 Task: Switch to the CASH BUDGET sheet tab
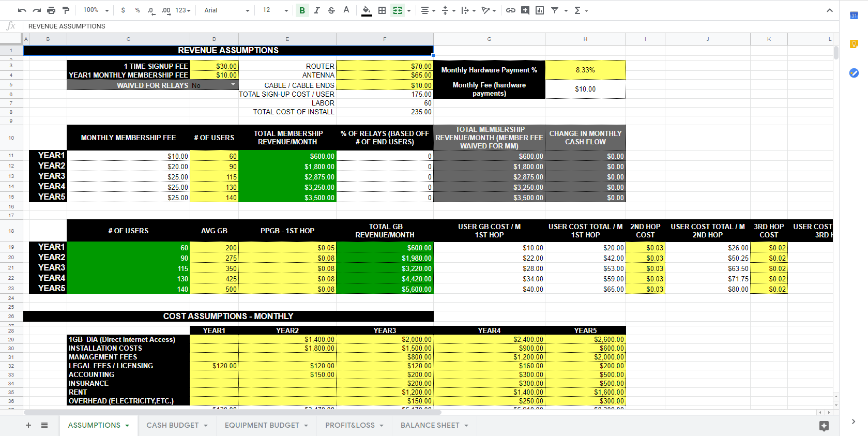(x=172, y=425)
